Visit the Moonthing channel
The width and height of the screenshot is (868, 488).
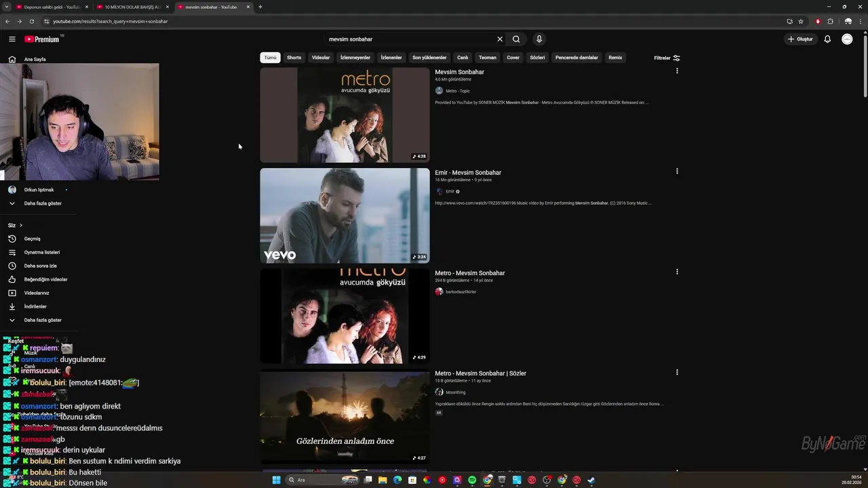coord(455,392)
